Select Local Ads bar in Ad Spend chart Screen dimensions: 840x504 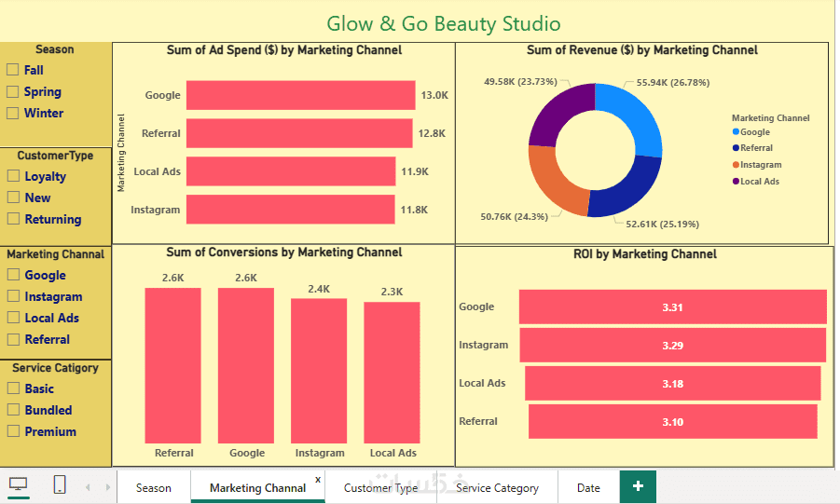[291, 171]
